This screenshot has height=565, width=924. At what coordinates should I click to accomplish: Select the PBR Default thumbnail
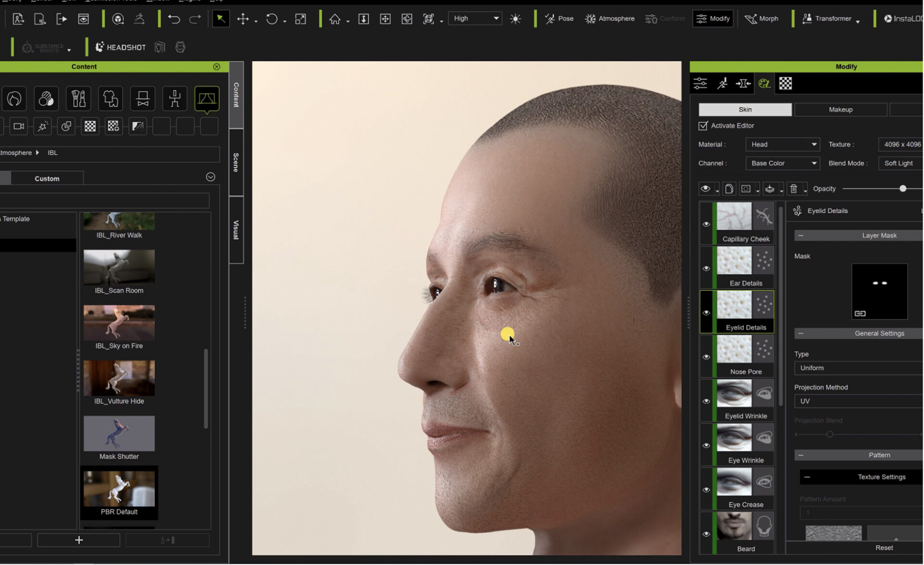pyautogui.click(x=119, y=489)
